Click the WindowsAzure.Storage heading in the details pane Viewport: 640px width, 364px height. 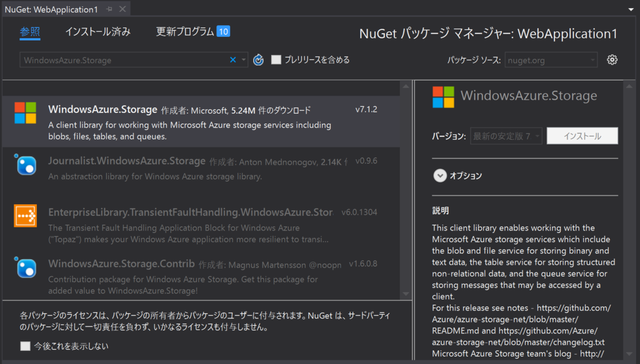[x=529, y=96]
